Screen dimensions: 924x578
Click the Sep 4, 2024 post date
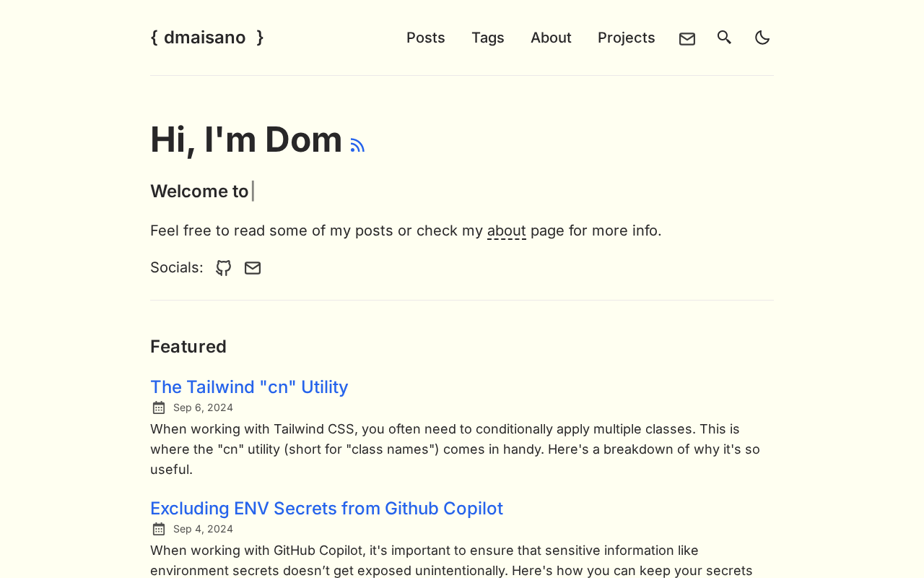(x=203, y=529)
